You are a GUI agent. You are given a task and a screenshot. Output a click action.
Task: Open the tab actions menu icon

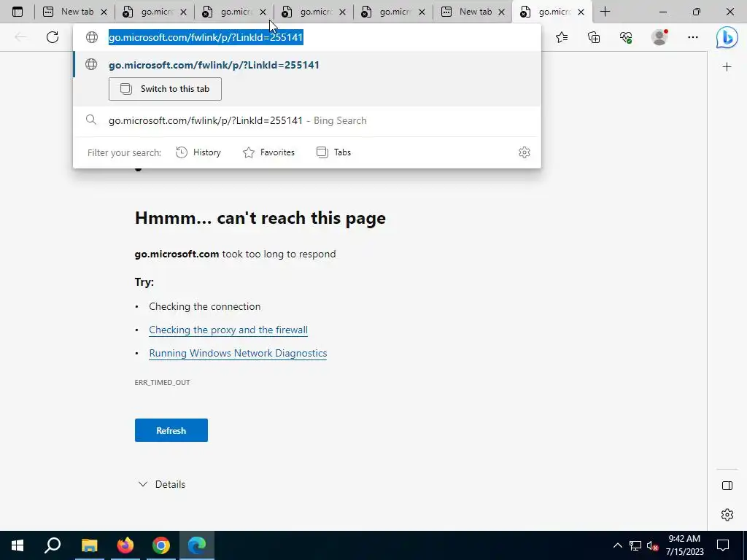[18, 12]
